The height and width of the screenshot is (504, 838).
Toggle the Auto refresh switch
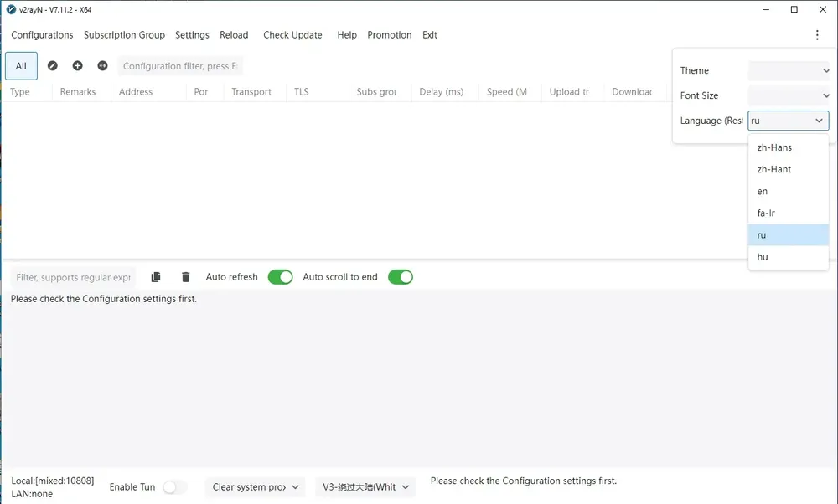(280, 277)
